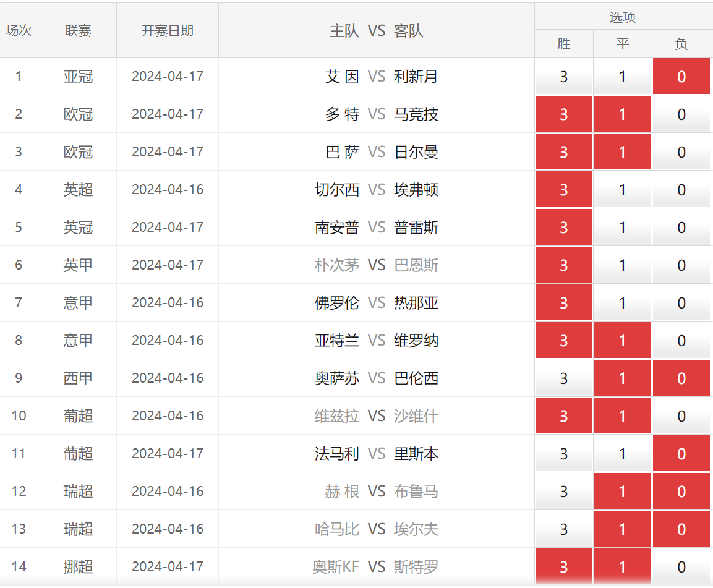This screenshot has height=588, width=713.
Task: Click the 胜 column header
Action: tap(564, 44)
